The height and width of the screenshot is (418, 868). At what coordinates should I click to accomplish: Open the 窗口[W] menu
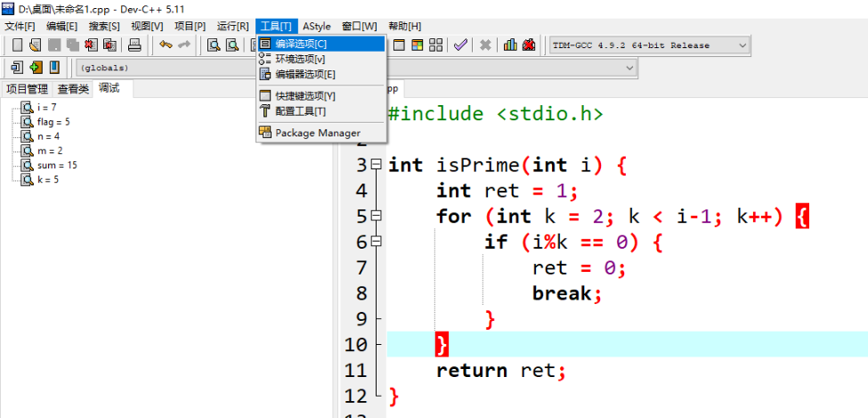pyautogui.click(x=360, y=26)
